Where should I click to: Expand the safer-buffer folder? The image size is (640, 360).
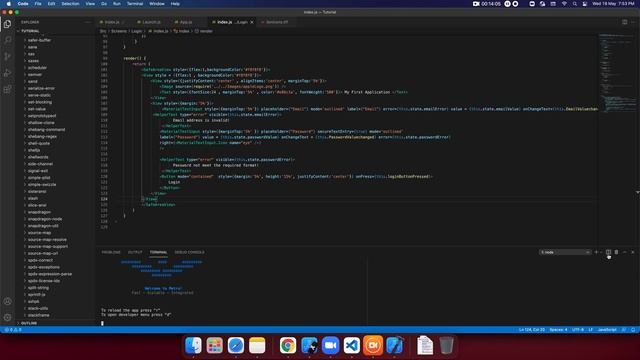point(39,40)
